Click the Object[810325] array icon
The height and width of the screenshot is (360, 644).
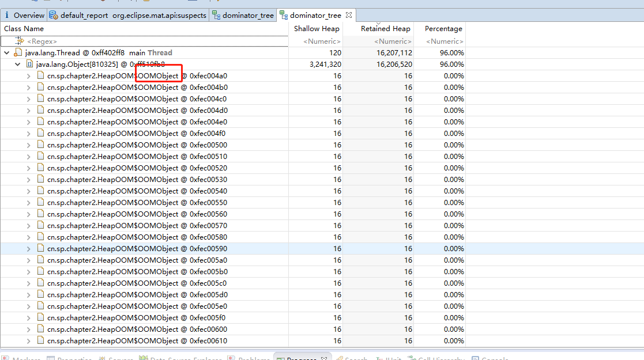29,63
